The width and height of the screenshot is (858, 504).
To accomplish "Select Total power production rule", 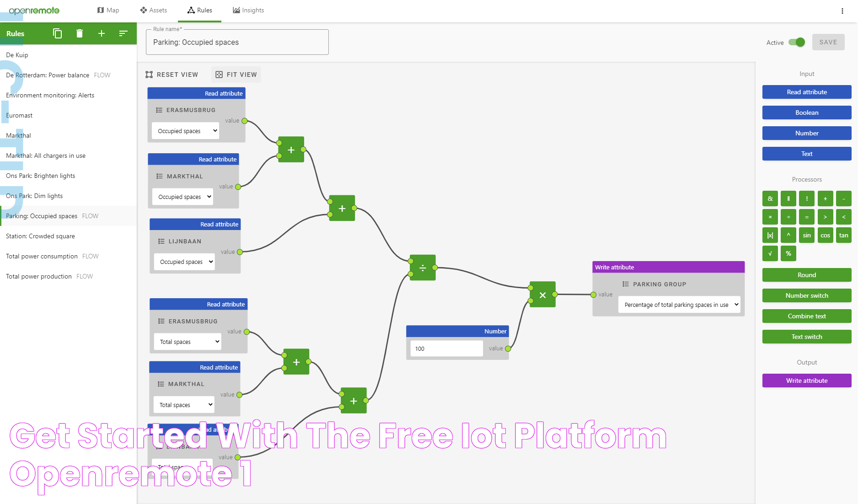I will [x=68, y=276].
